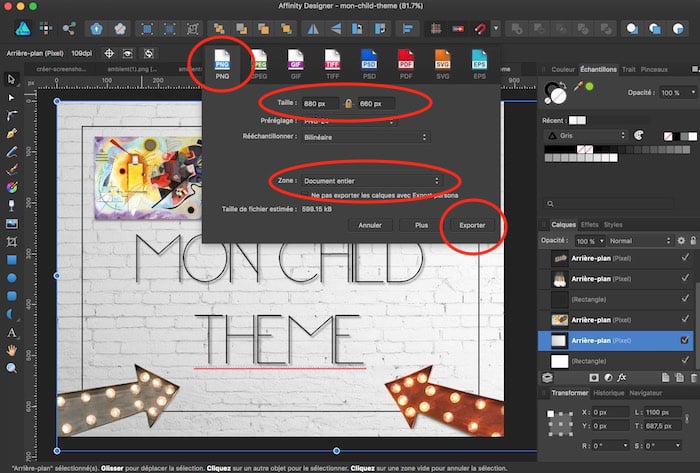Toggle the aspect ratio lock in Taille
This screenshot has height=473, width=700.
pos(348,104)
